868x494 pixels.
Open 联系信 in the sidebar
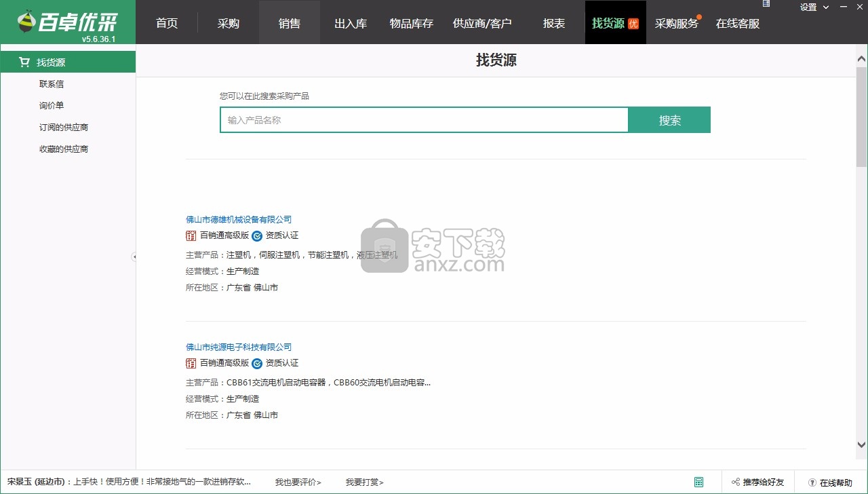[x=52, y=84]
